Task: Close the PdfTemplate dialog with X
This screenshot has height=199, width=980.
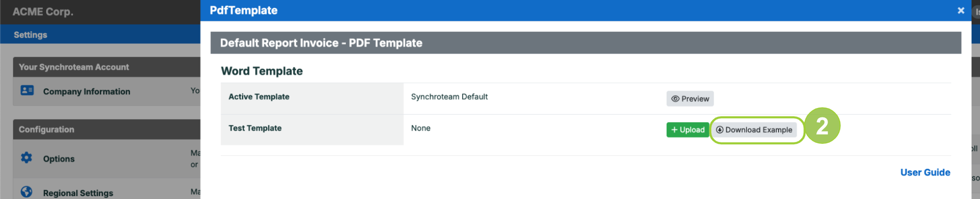Action: pyautogui.click(x=961, y=10)
